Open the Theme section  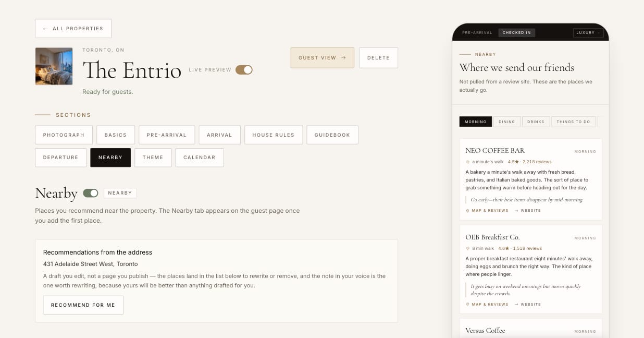pos(153,158)
